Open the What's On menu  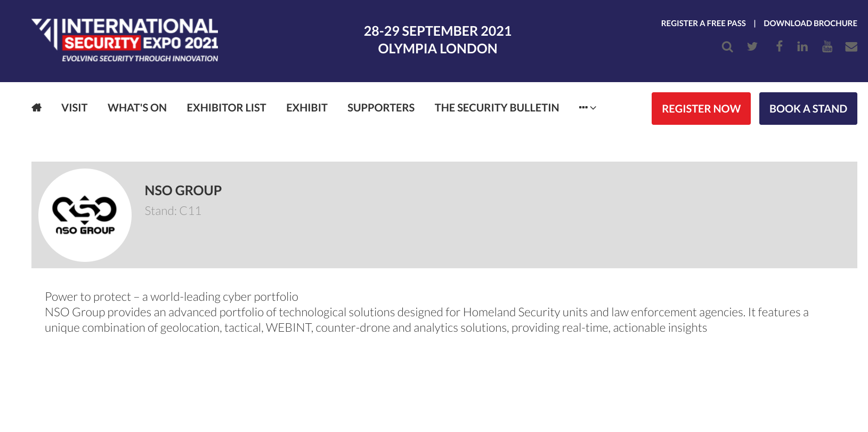pos(137,108)
